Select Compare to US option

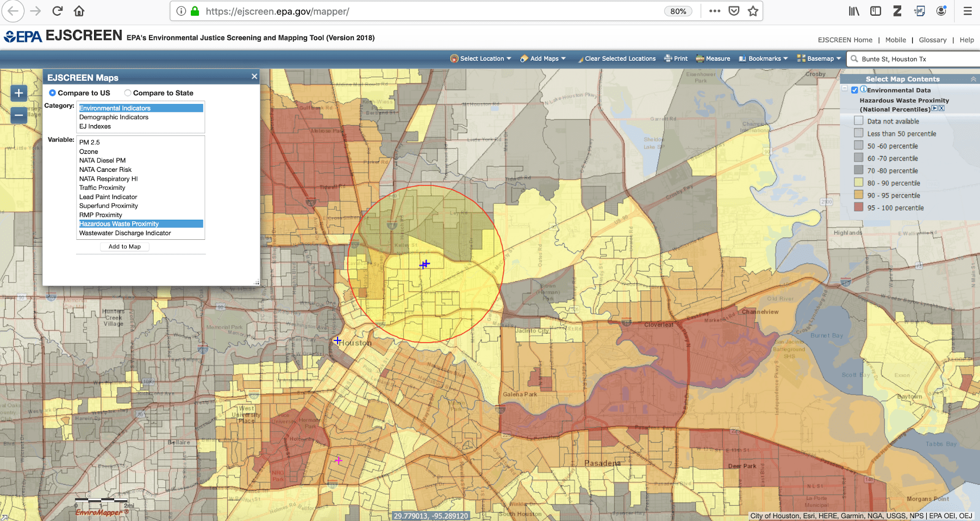click(x=52, y=93)
